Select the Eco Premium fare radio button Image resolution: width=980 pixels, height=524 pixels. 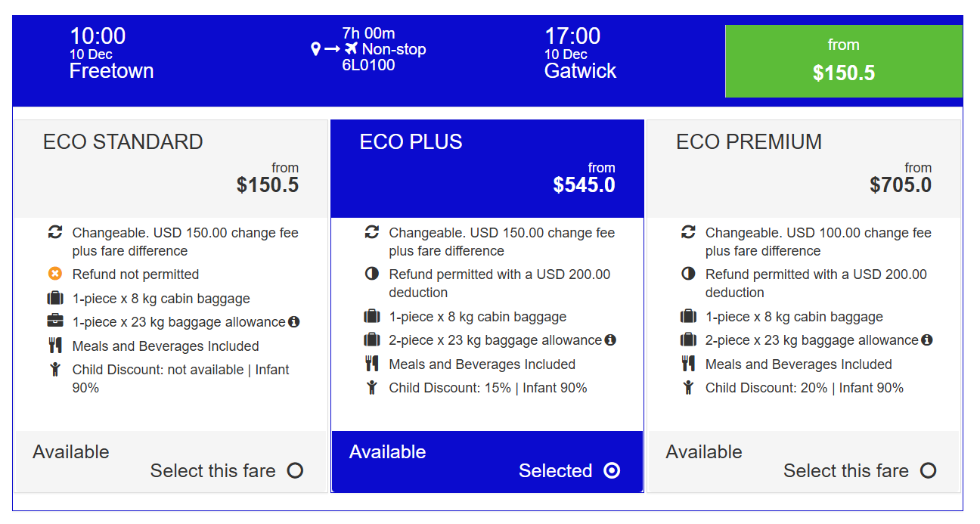pyautogui.click(x=928, y=471)
